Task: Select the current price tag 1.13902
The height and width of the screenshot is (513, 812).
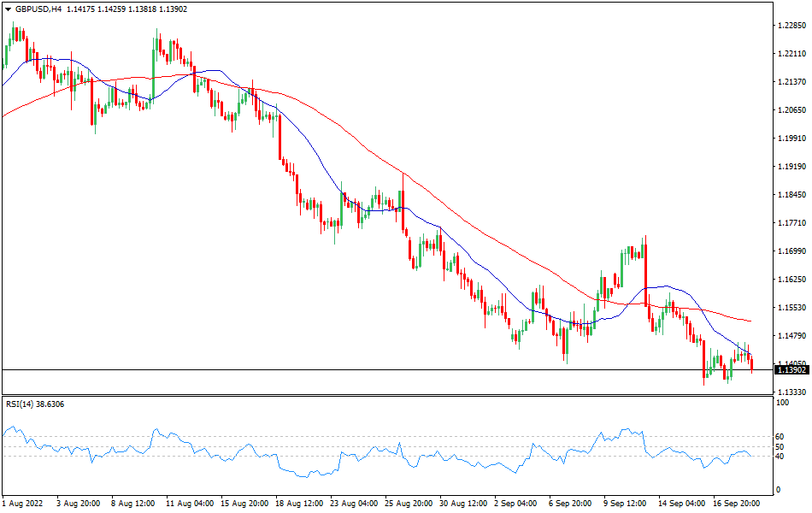Action: tap(791, 369)
